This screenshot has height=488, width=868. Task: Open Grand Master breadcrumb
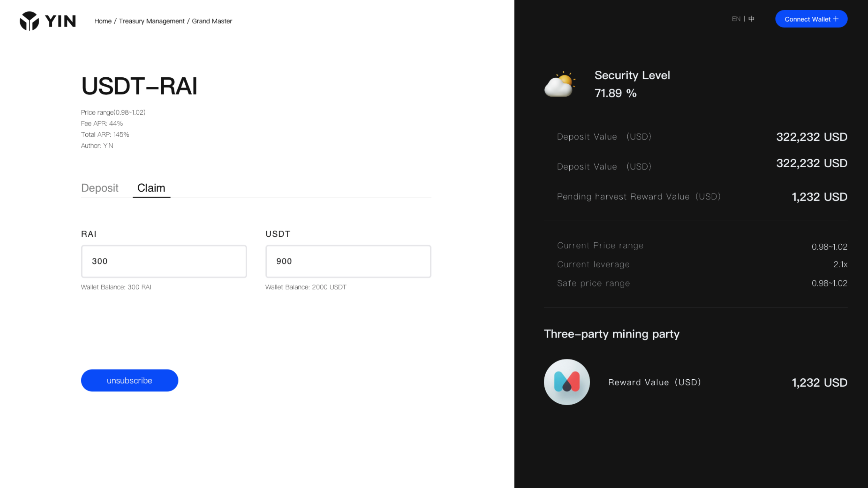[212, 21]
